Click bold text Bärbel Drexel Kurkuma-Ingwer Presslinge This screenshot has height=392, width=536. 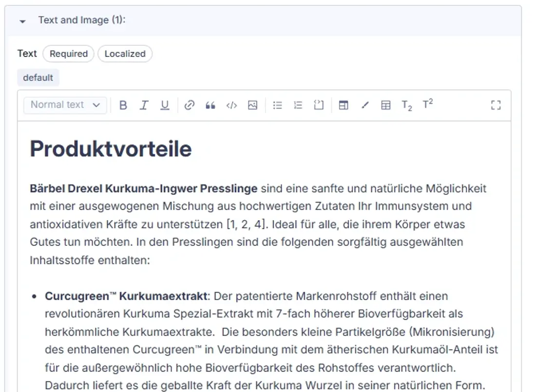[144, 188]
